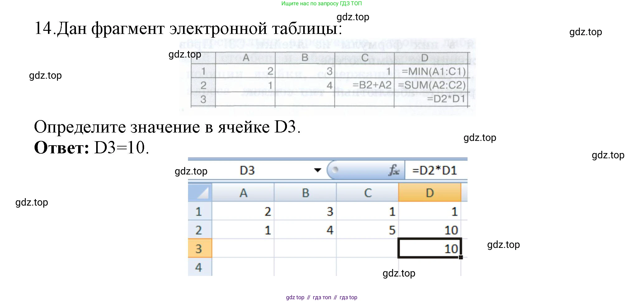The image size is (644, 302).
Task: Click the 'gdz top' footer link
Action: click(x=295, y=297)
